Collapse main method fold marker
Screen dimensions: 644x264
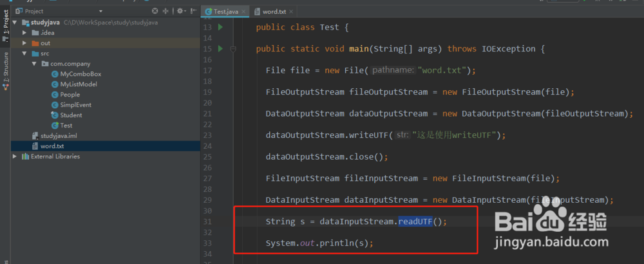click(x=233, y=50)
